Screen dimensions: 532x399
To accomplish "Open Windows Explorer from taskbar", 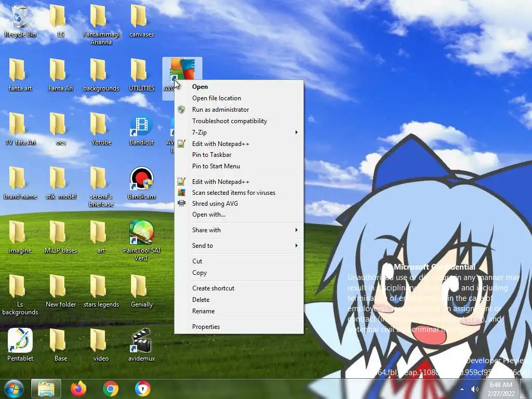I will (x=46, y=389).
